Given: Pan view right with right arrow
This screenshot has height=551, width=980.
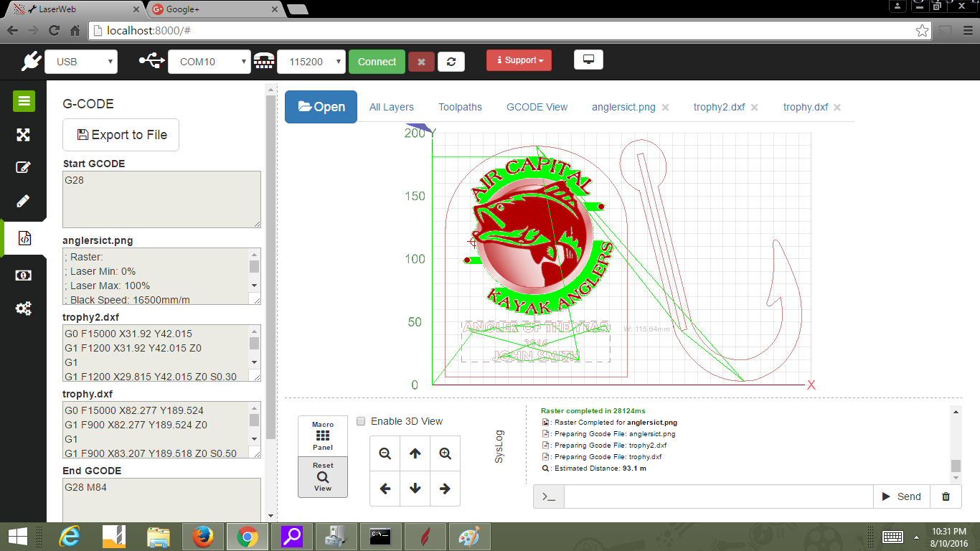Looking at the screenshot, I should pos(445,489).
